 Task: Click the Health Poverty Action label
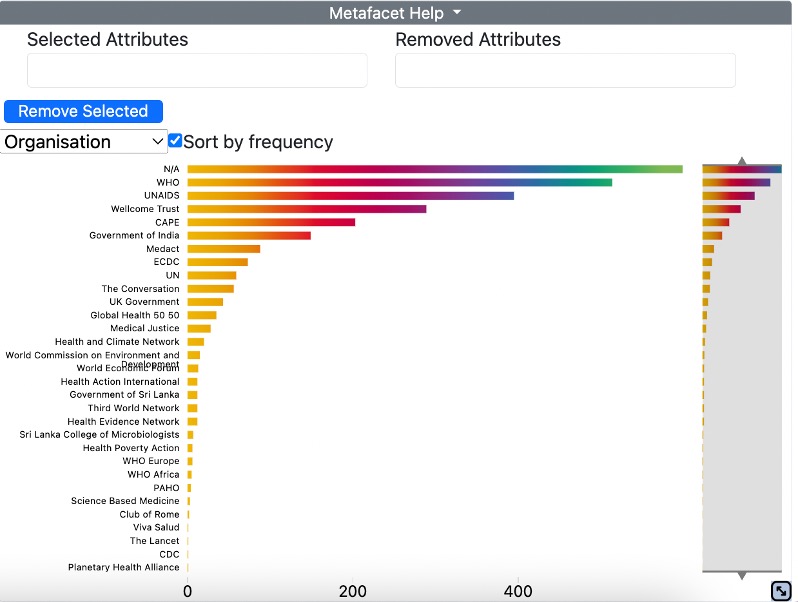[131, 448]
